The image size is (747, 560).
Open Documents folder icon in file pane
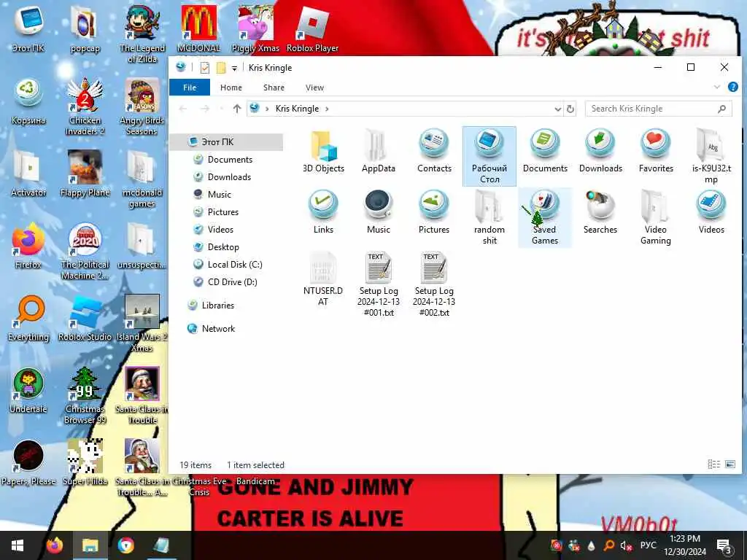(x=545, y=152)
